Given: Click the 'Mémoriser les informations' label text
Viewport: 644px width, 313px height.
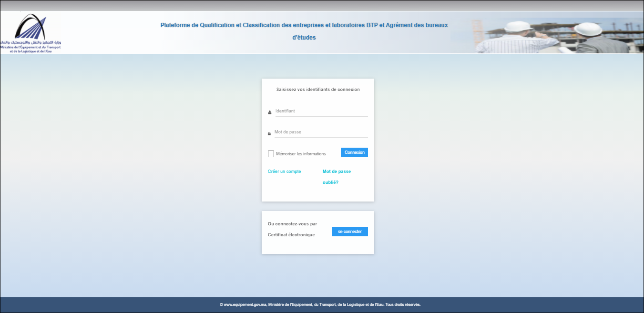Looking at the screenshot, I should pos(301,154).
